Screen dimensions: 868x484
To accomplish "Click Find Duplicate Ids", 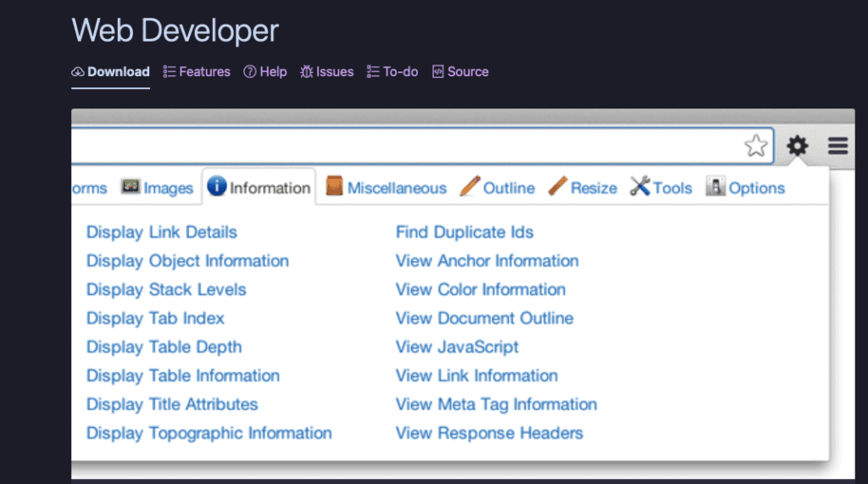I will click(465, 232).
